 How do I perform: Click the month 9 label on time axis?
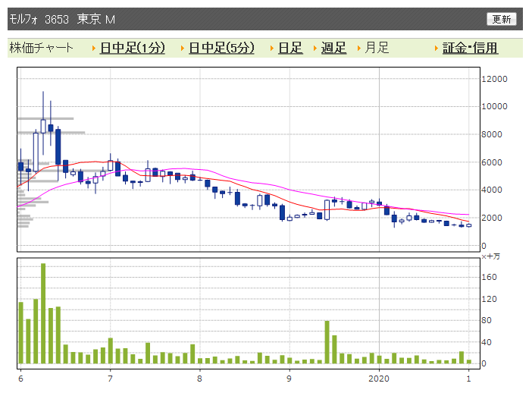click(x=289, y=379)
